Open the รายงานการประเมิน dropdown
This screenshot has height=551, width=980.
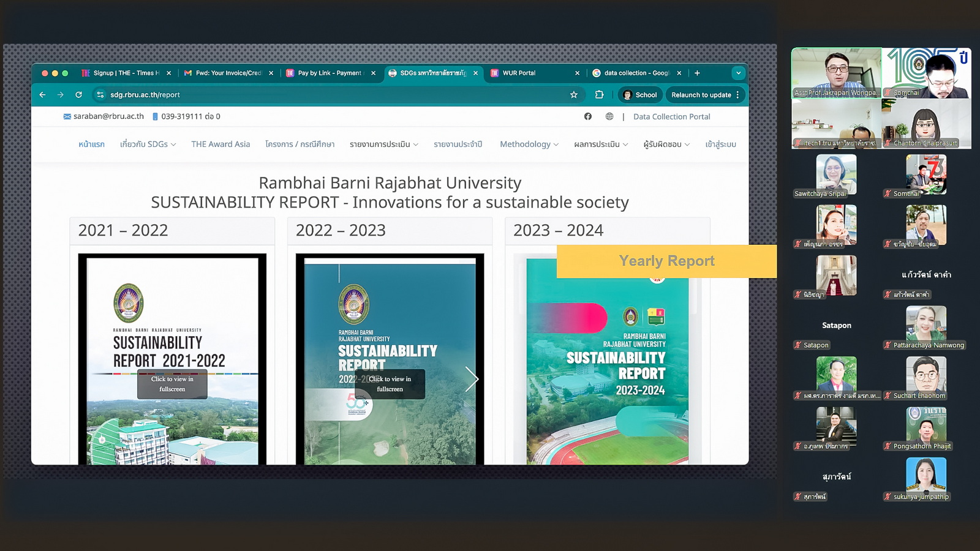click(383, 144)
